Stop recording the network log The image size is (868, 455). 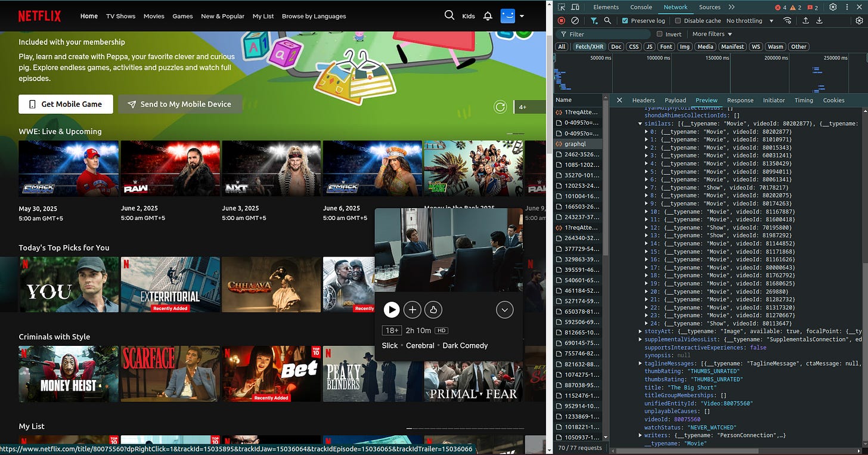(562, 20)
